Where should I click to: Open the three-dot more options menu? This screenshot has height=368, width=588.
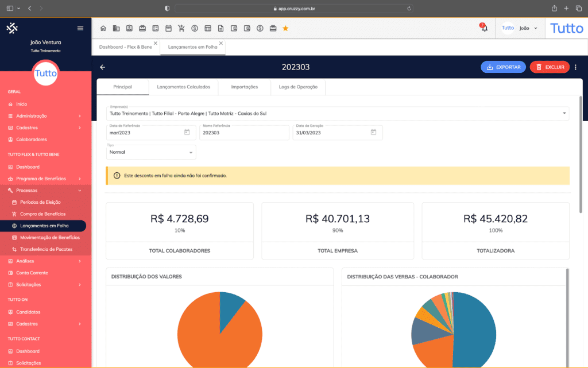575,67
